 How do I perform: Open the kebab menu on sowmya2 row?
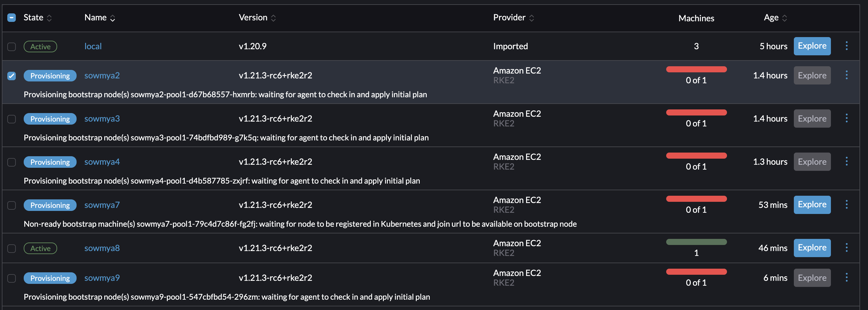pyautogui.click(x=847, y=75)
